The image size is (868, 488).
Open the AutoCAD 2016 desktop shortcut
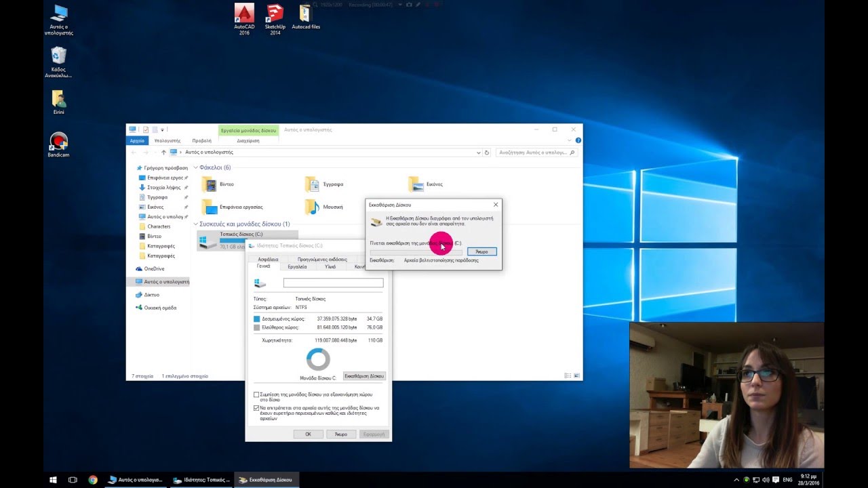244,19
